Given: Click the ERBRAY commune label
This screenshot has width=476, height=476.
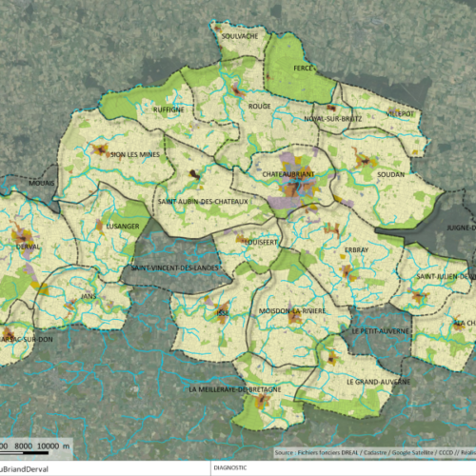Looking at the screenshot, I should (356, 250).
